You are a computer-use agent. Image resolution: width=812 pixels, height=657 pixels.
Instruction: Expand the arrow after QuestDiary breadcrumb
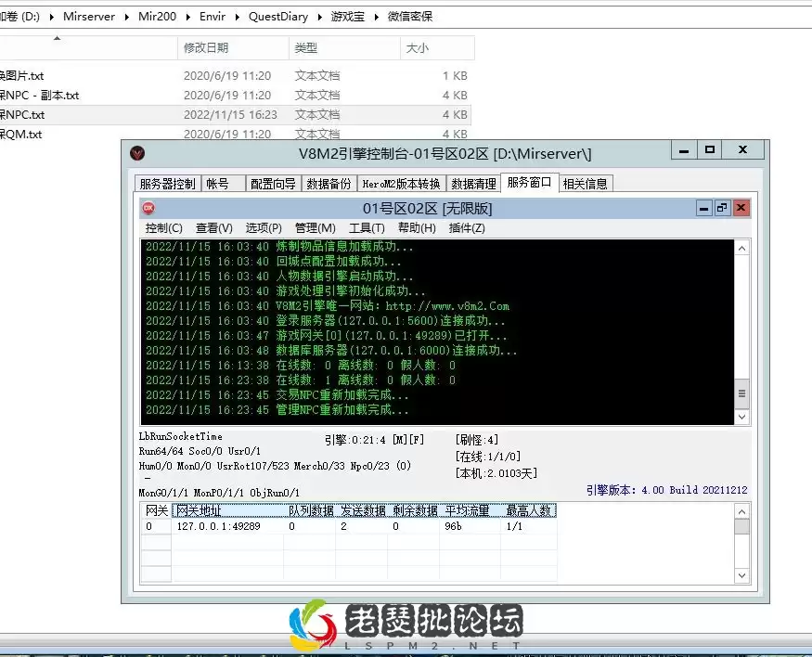tap(319, 17)
